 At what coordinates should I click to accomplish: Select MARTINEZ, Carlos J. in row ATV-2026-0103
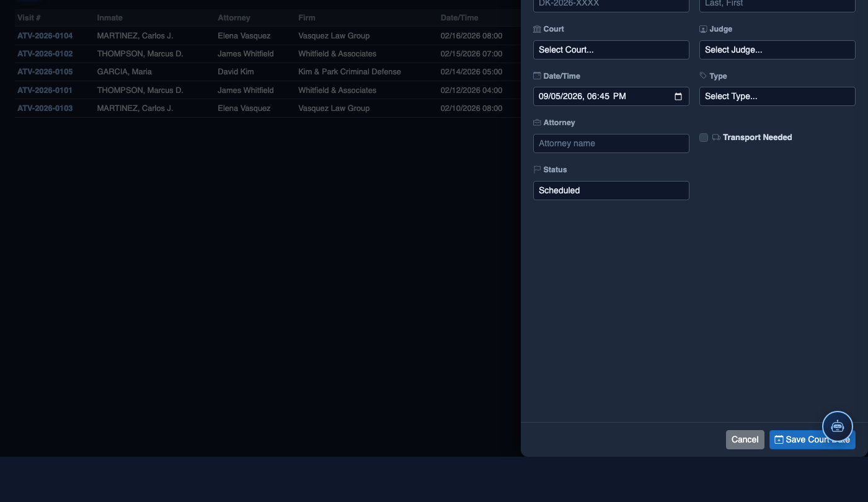click(x=135, y=108)
